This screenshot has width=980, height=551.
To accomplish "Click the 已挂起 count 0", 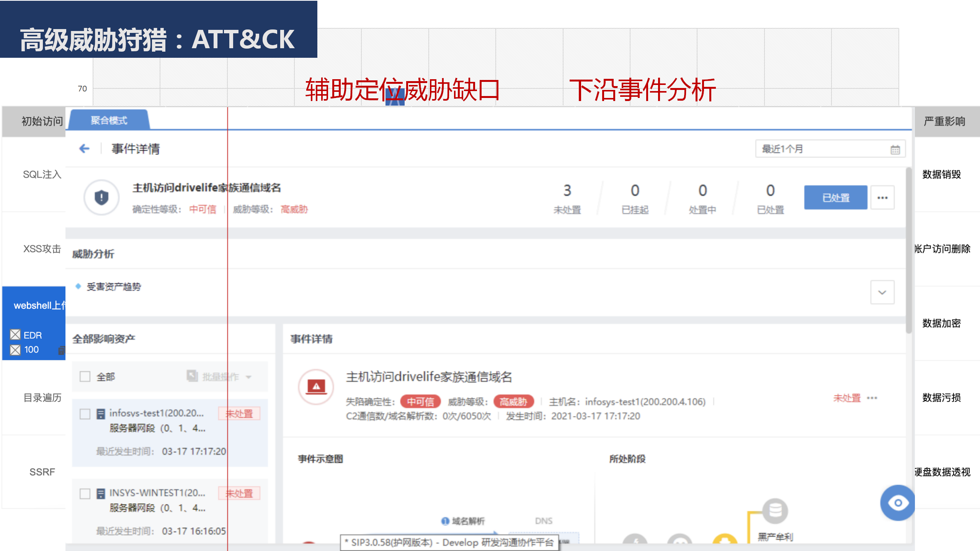I will coord(635,191).
